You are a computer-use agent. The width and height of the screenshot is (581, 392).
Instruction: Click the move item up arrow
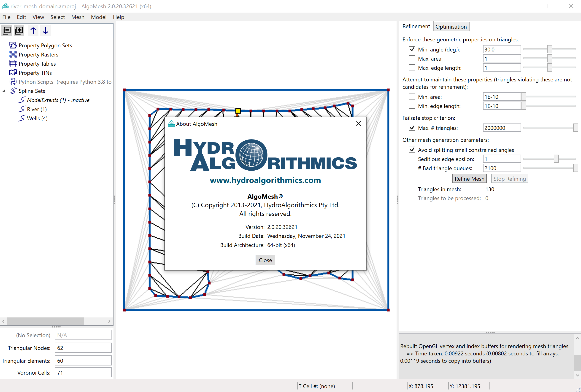33,30
